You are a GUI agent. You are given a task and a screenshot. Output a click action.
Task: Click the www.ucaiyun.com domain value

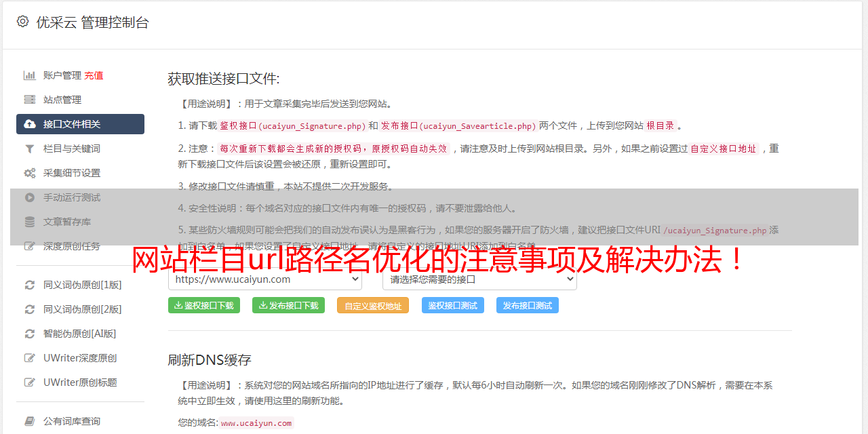click(x=256, y=422)
